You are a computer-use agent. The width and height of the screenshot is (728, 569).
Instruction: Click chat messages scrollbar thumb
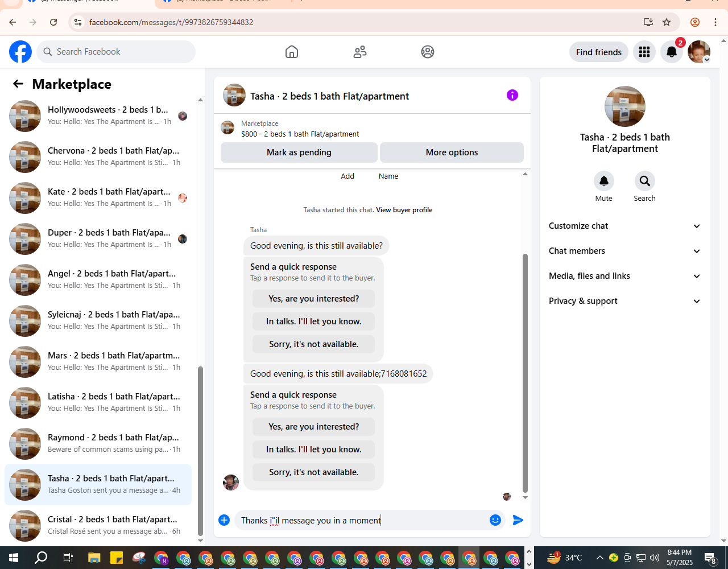(525, 373)
